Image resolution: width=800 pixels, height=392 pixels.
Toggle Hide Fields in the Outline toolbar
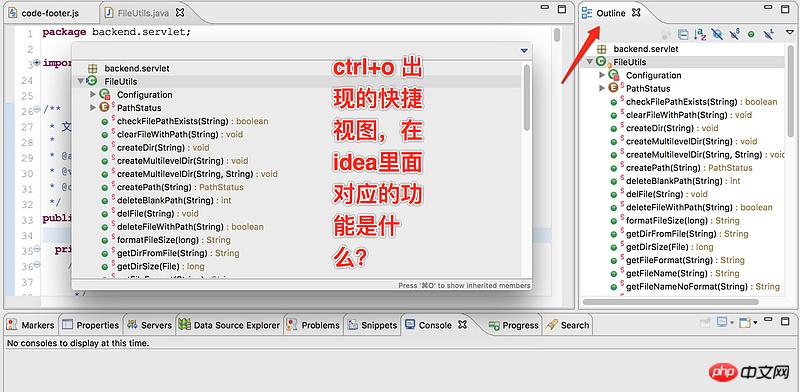pyautogui.click(x=717, y=34)
